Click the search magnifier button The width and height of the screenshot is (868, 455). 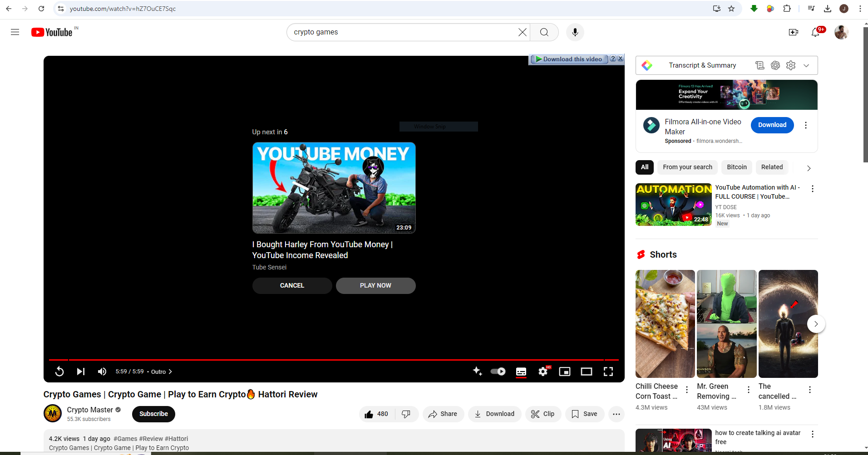click(544, 32)
